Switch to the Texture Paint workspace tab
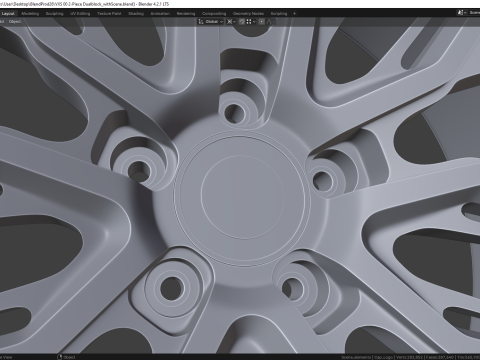Image resolution: width=480 pixels, height=360 pixels. click(109, 14)
